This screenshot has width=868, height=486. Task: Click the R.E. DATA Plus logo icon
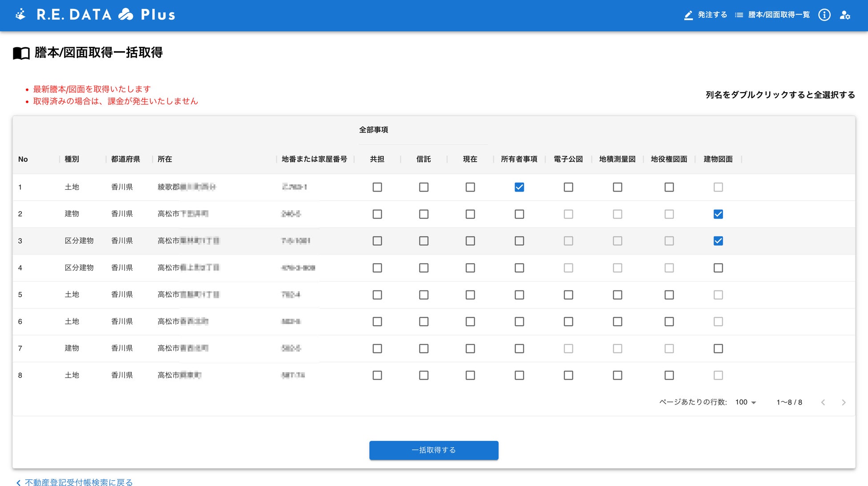(20, 14)
